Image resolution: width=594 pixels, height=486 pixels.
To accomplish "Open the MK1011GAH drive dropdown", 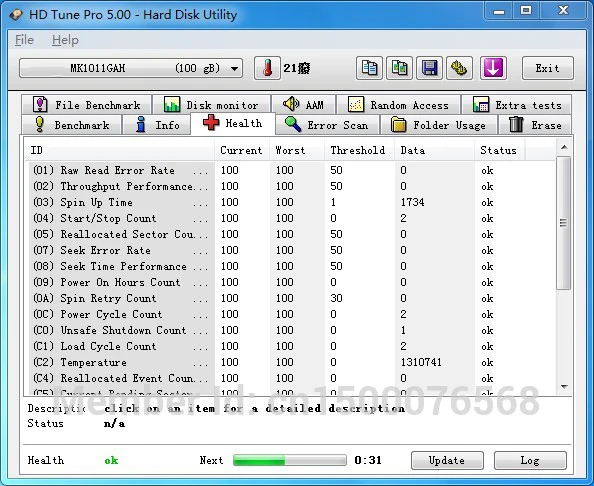I will pos(131,68).
